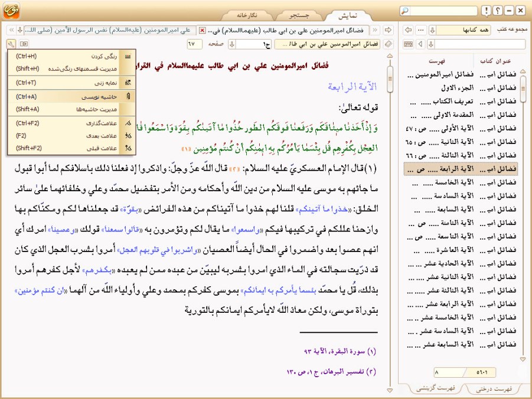The width and height of the screenshot is (532, 399).
Task: Close the open فضائل امیرالمومنین document tab
Action: [x=202, y=31]
